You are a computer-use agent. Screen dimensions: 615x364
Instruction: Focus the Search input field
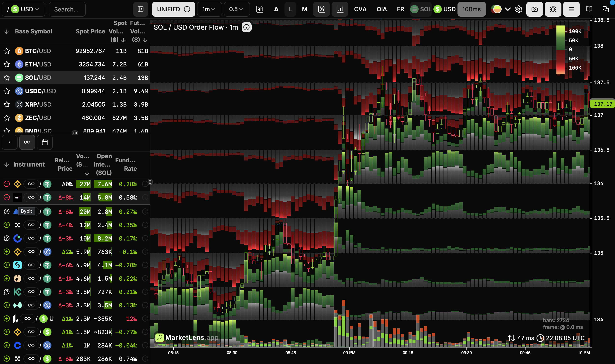point(67,9)
